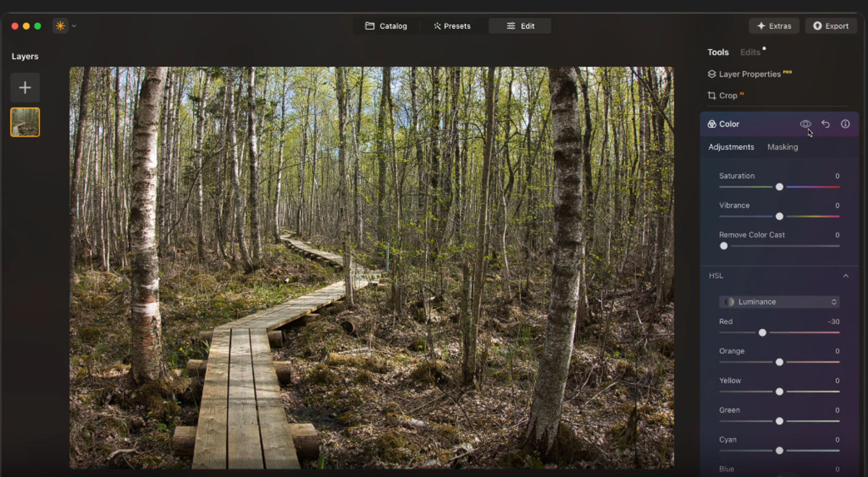868x477 pixels.
Task: Open the Color tool info tooltip
Action: [x=845, y=124]
